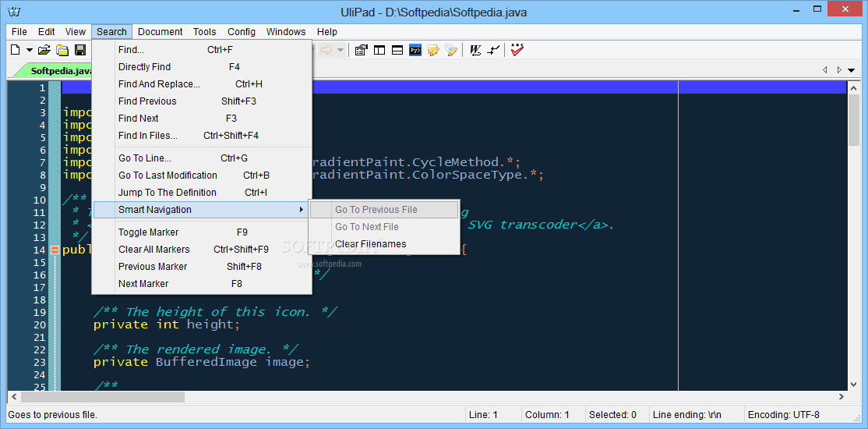
Task: Click the tab scroll right arrow
Action: tap(838, 70)
